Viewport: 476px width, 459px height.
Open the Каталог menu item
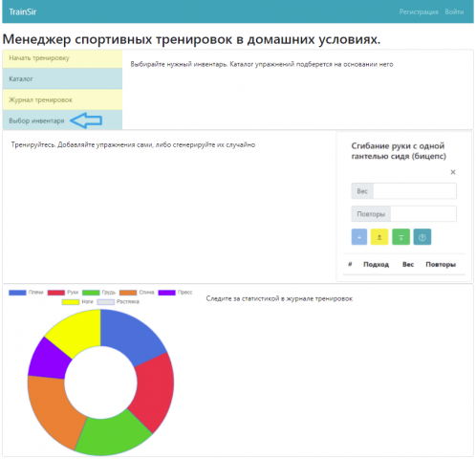coord(62,78)
